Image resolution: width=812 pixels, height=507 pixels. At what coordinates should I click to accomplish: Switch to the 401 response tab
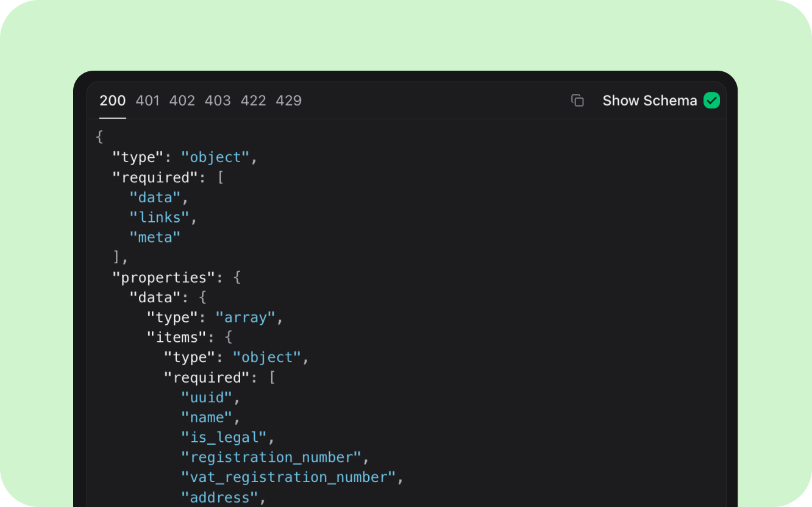pyautogui.click(x=148, y=101)
